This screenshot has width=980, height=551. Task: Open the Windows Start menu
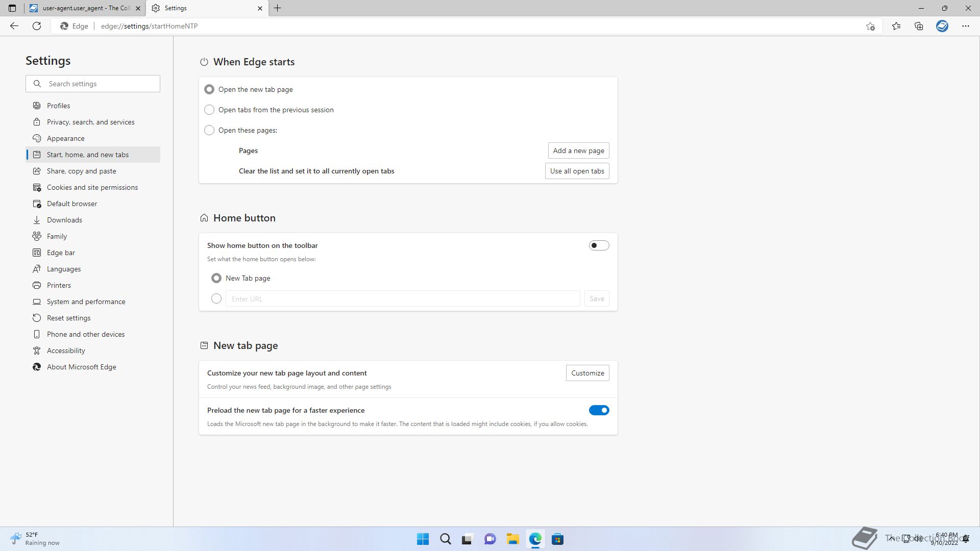(x=423, y=539)
